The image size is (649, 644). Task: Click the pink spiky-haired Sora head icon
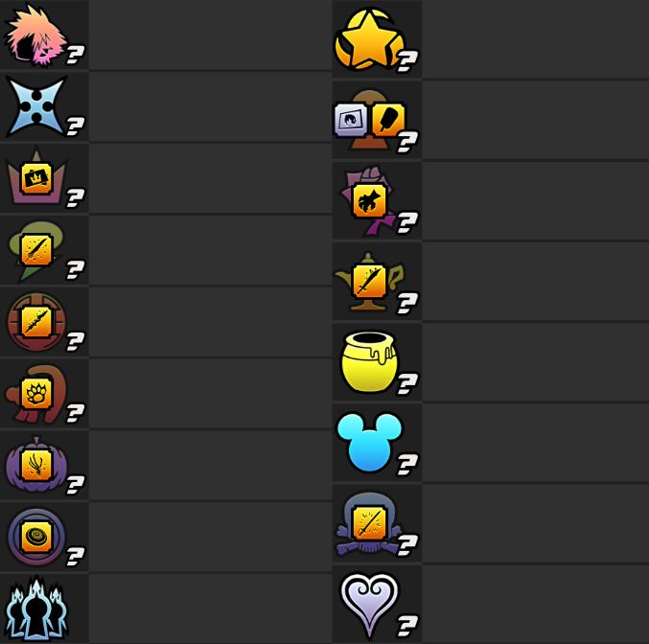[x=36, y=35]
